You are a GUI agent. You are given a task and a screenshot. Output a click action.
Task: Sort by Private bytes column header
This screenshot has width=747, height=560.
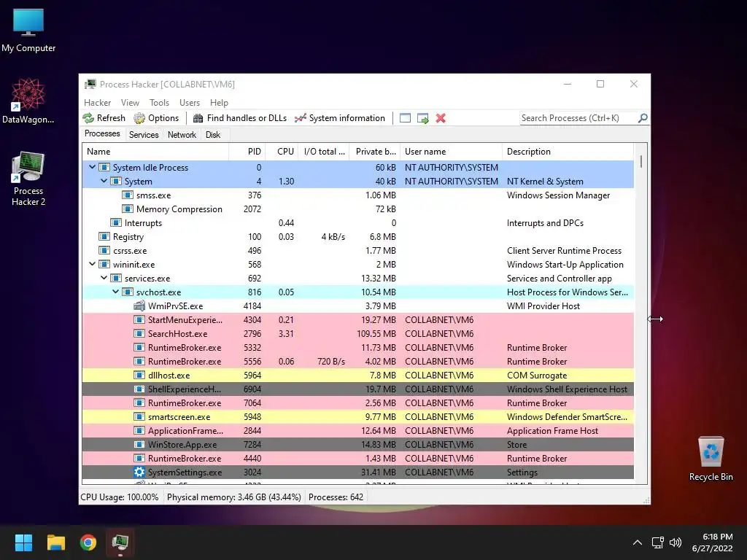click(x=375, y=152)
